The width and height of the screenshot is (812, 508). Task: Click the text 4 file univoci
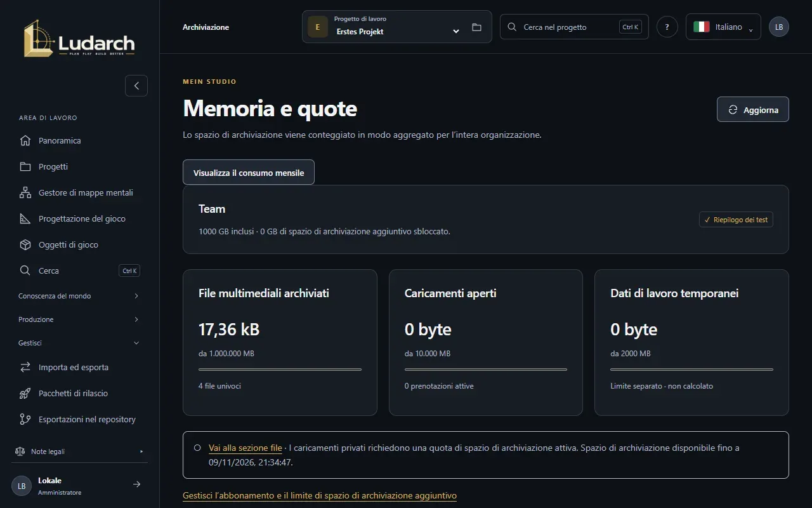[x=219, y=386]
